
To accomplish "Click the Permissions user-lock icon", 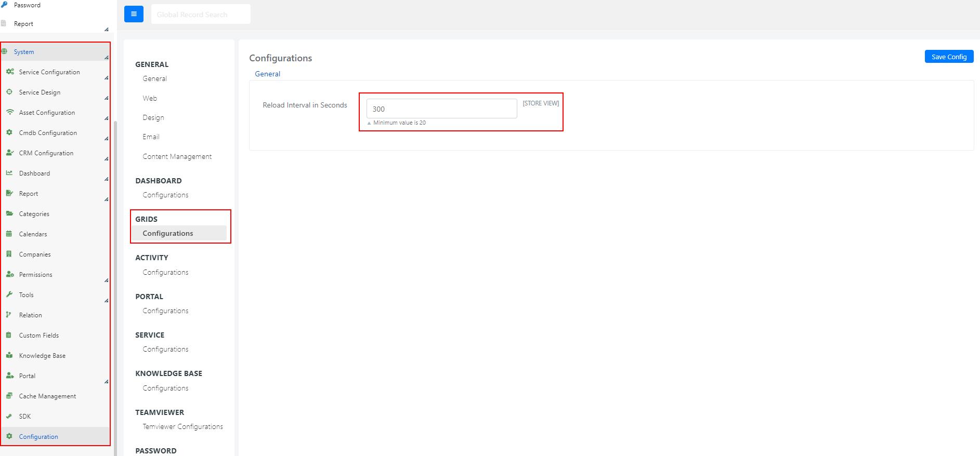I will (10, 274).
